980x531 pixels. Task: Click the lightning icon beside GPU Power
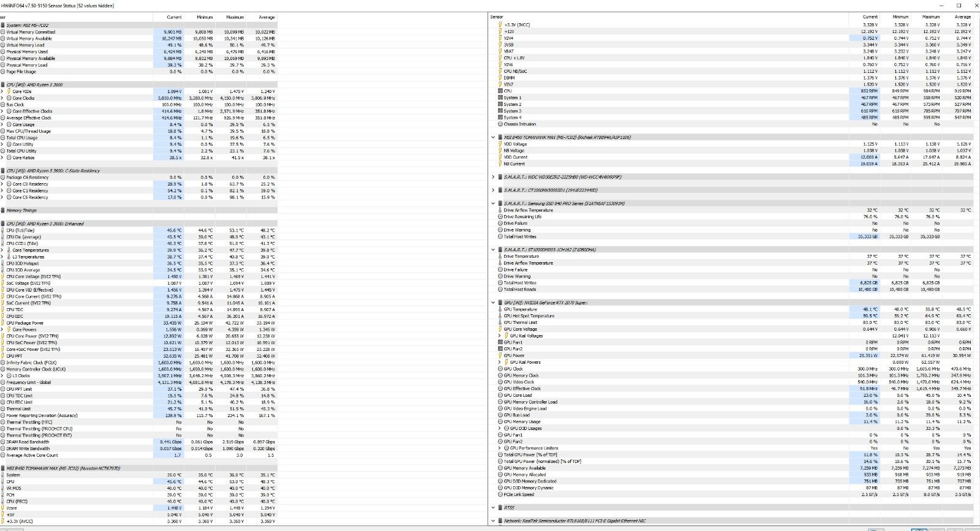500,355
